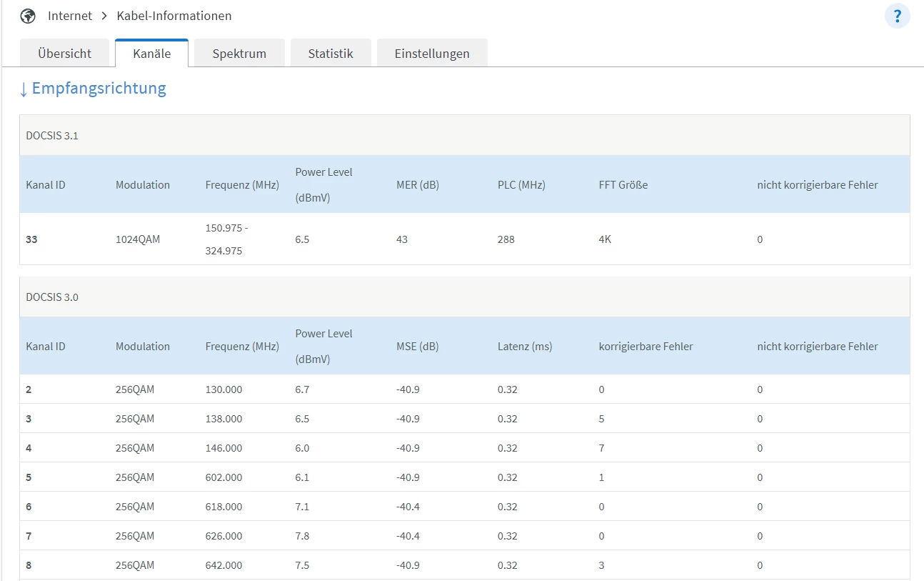Open the Statistik tab
The height and width of the screenshot is (581, 924).
click(x=331, y=54)
